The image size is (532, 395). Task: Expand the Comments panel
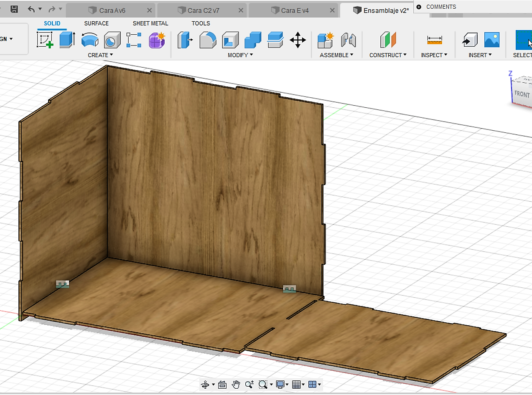419,7
